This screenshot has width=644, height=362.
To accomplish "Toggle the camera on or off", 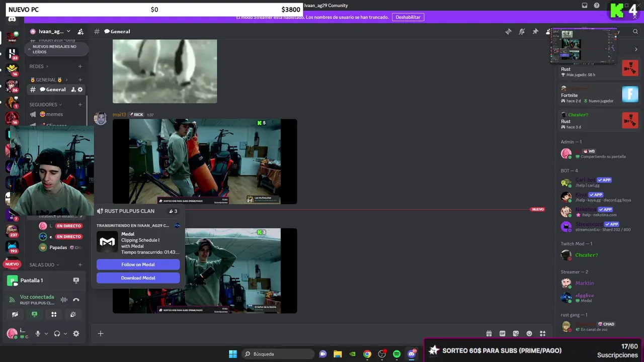I will 15,314.
